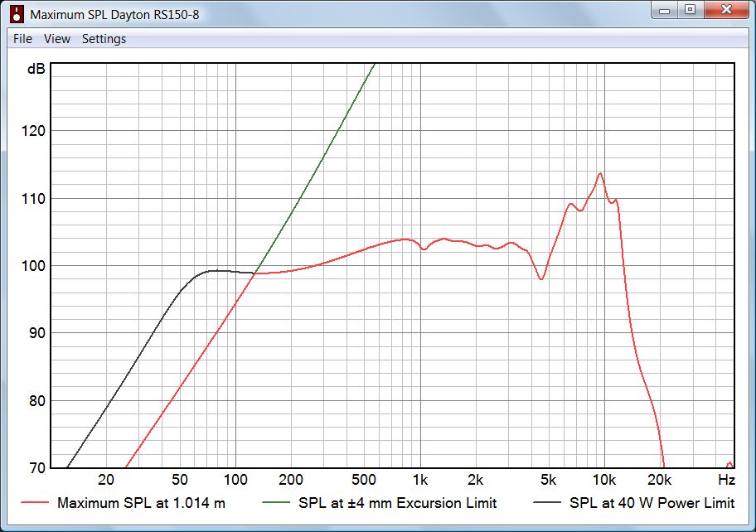
Task: Open the File menu
Action: [x=22, y=39]
